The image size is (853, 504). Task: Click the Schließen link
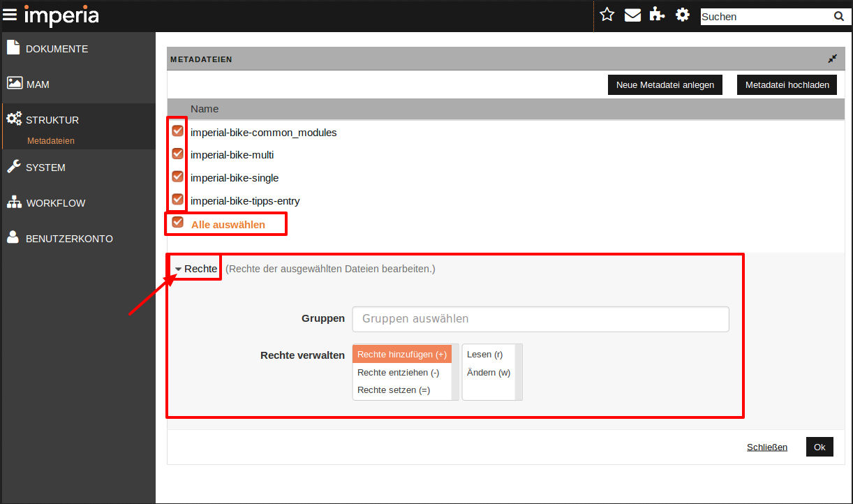767,447
